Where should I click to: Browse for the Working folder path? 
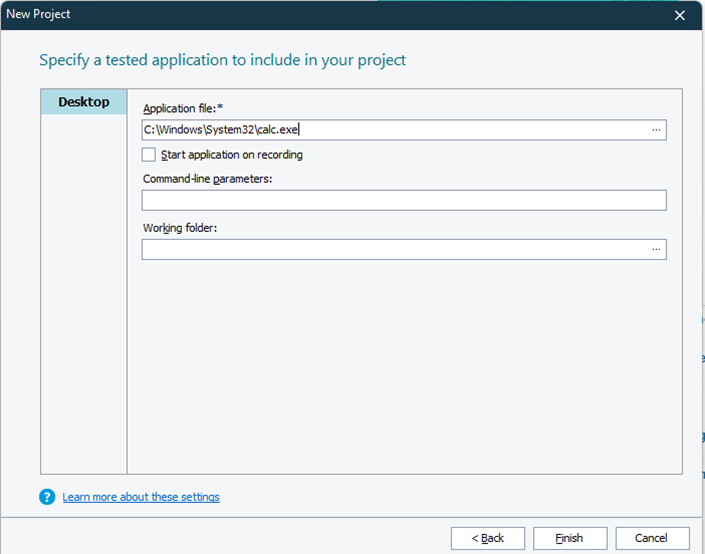pyautogui.click(x=656, y=249)
